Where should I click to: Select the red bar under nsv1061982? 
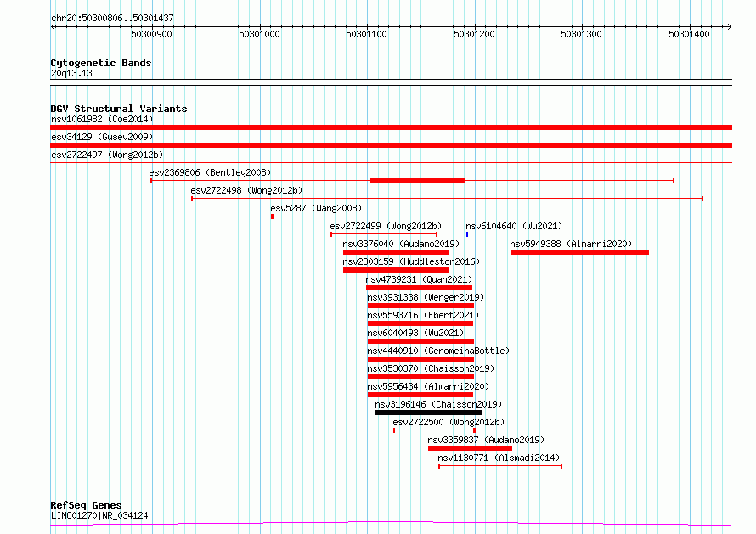(391, 127)
